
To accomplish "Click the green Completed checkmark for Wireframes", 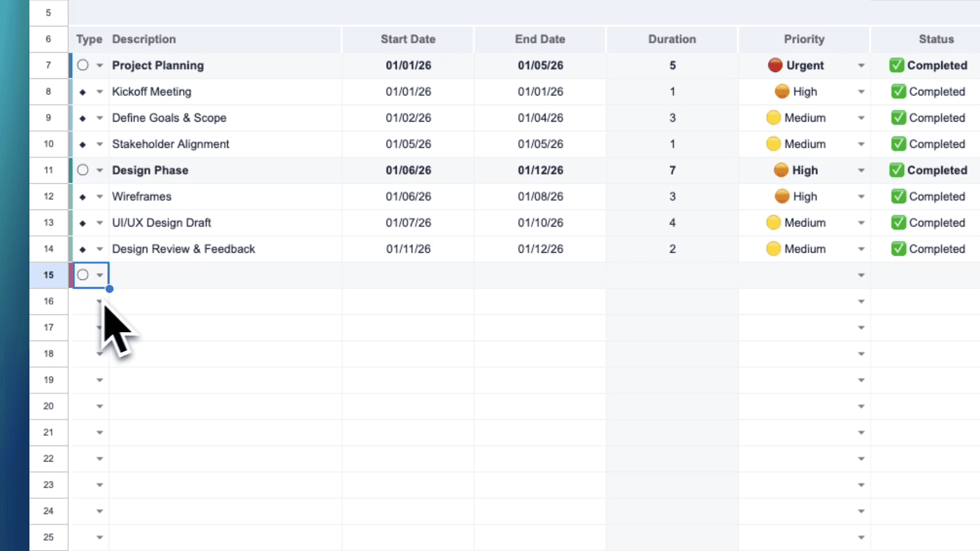I will (x=898, y=196).
